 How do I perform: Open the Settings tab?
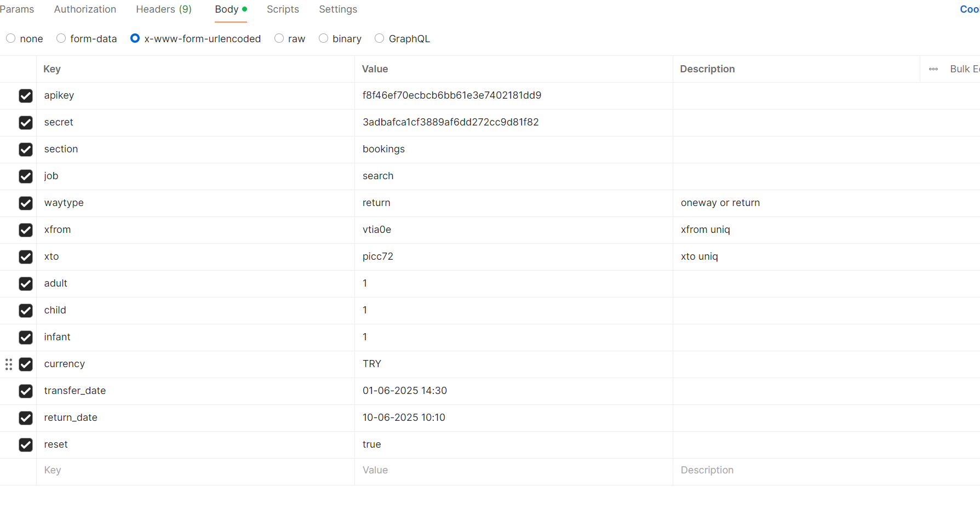pyautogui.click(x=338, y=9)
